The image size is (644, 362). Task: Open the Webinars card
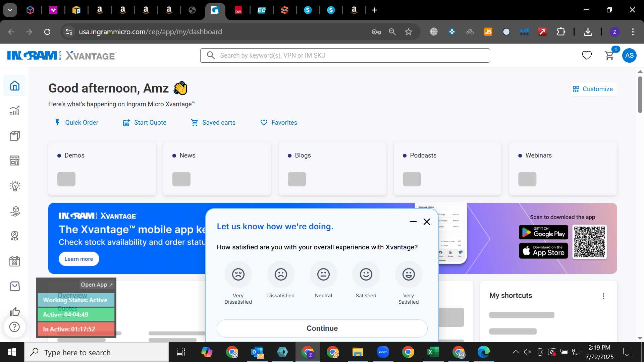[563, 169]
